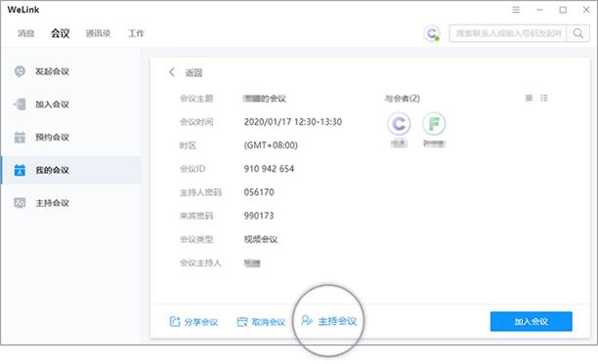Click the purple C attendee avatar
This screenshot has width=598, height=364.
(x=399, y=124)
